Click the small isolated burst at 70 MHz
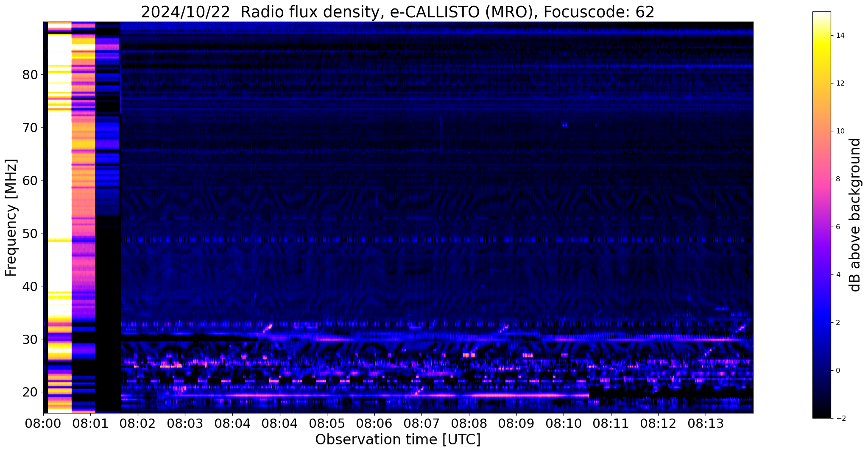Image resolution: width=868 pixels, height=452 pixels. click(x=564, y=125)
